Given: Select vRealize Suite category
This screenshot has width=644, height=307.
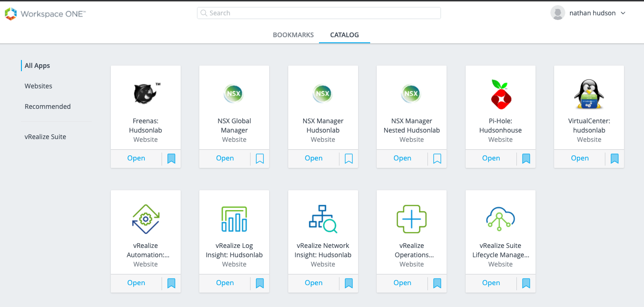Looking at the screenshot, I should (x=46, y=137).
